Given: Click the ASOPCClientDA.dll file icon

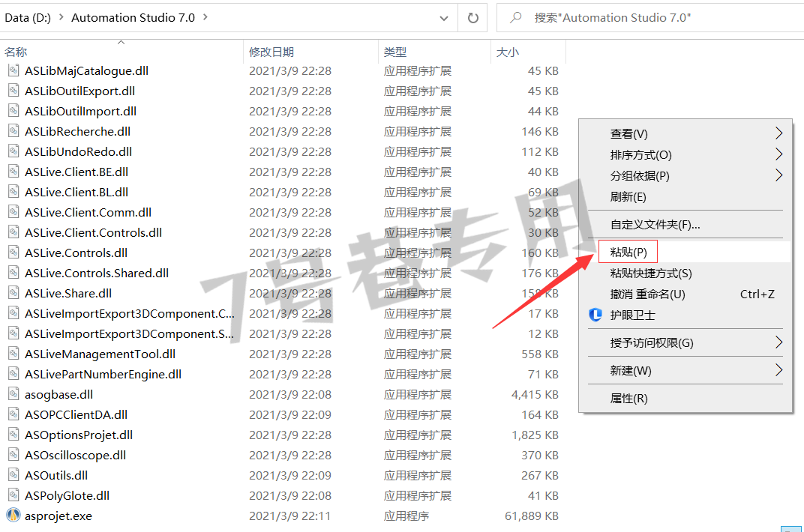Looking at the screenshot, I should tap(13, 415).
